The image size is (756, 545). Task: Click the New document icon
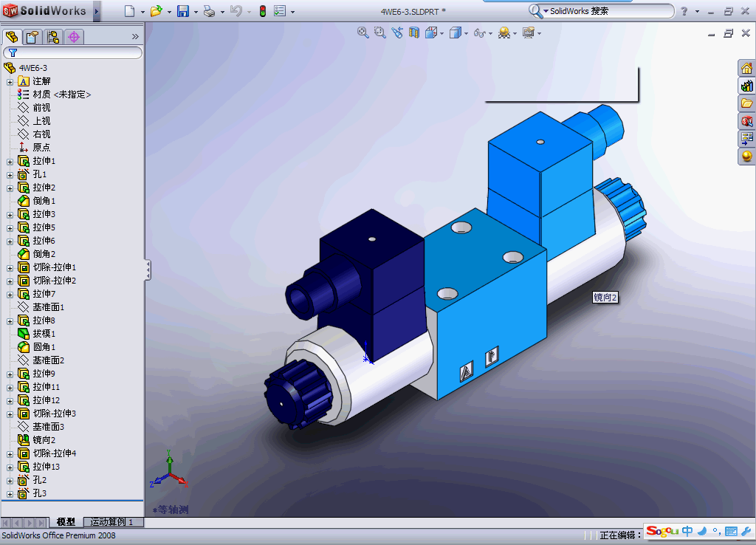pos(129,11)
